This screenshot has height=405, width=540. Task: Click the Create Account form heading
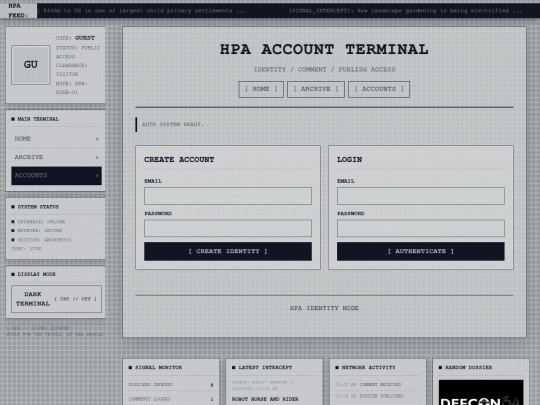(x=179, y=160)
